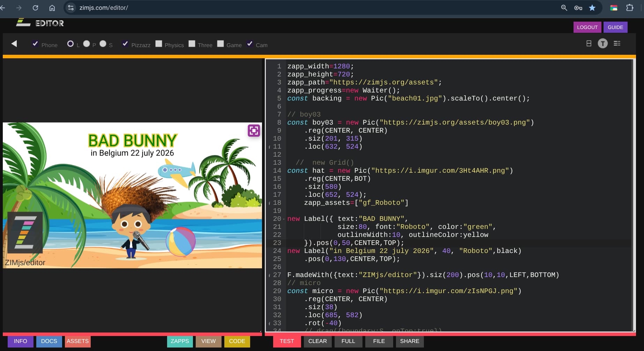Select the P orientation radio button
Screen dimensions: 644x351
(87, 44)
